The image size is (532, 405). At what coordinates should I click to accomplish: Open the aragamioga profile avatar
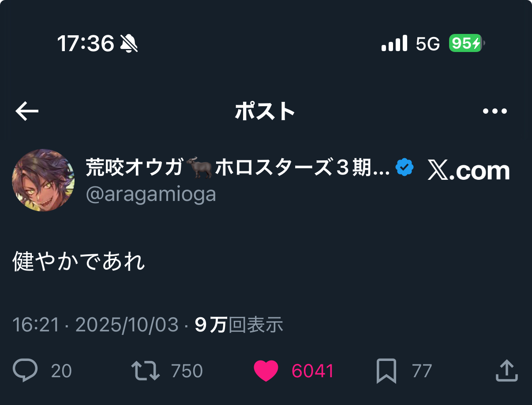(x=43, y=180)
